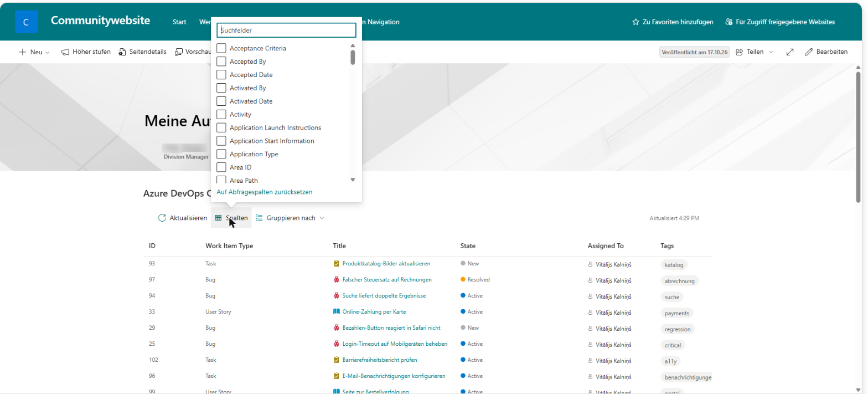Click the pencil icon to edit page

click(x=809, y=52)
